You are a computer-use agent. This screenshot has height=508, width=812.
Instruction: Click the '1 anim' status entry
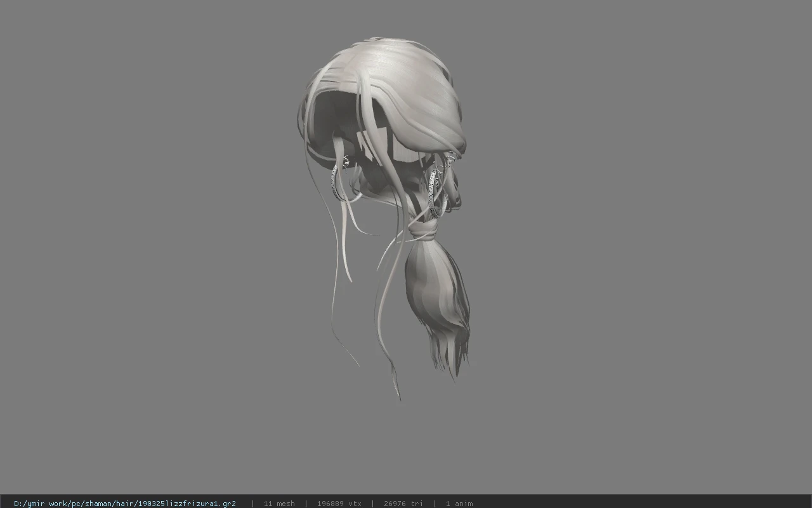(459, 504)
